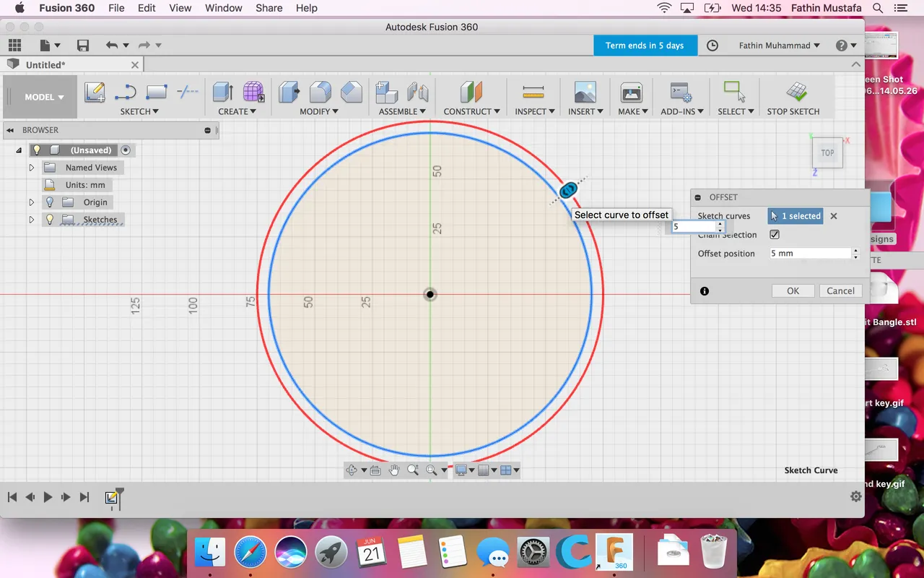Screen dimensions: 924x578
Task: Click the Offset position 5 mm field
Action: click(x=810, y=254)
